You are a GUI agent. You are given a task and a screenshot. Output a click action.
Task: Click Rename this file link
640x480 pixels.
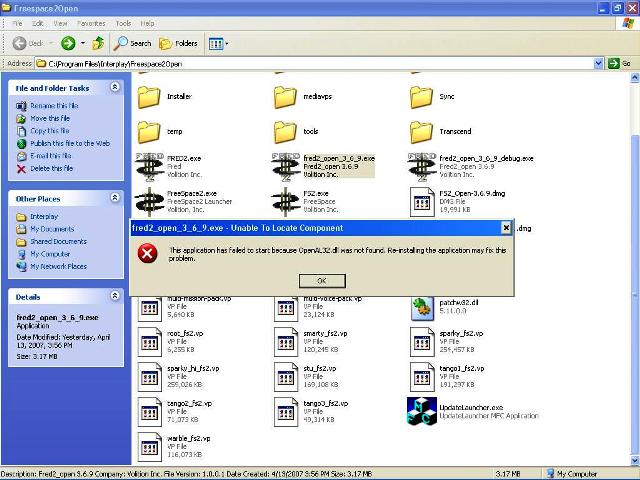(x=54, y=106)
